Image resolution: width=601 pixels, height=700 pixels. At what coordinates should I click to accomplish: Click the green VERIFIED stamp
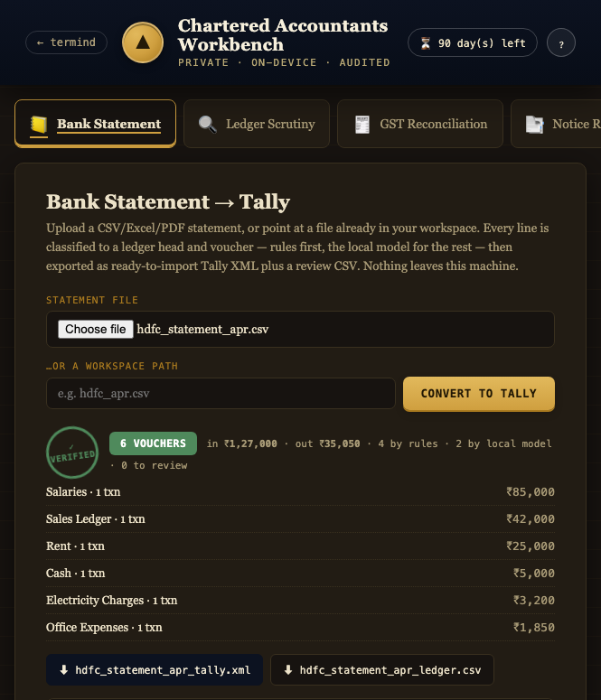[x=72, y=453]
